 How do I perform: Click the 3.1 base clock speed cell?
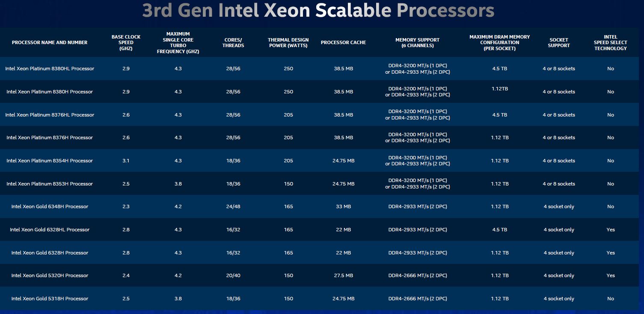pos(126,161)
